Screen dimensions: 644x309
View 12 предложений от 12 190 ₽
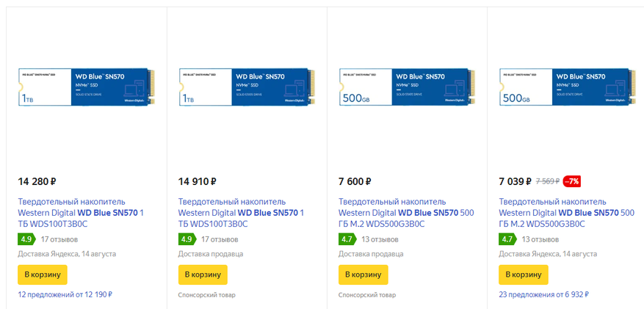65,294
